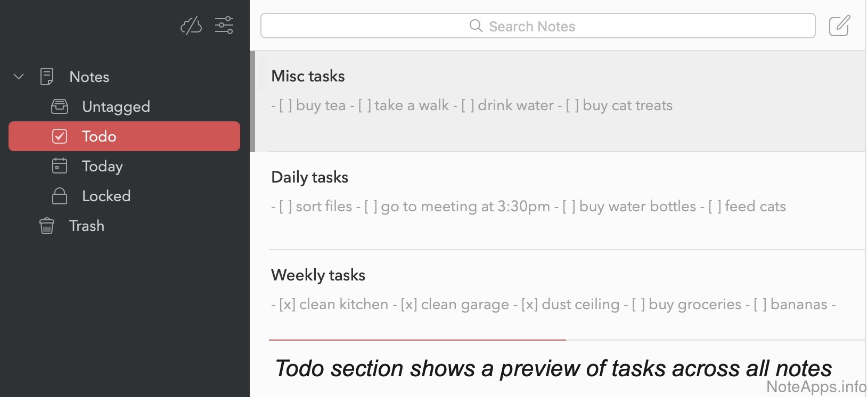
Task: Create a new note with compose icon
Action: pyautogui.click(x=839, y=26)
